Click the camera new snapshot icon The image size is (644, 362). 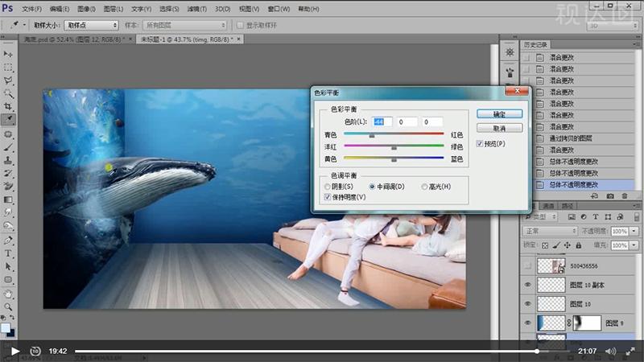(x=610, y=196)
